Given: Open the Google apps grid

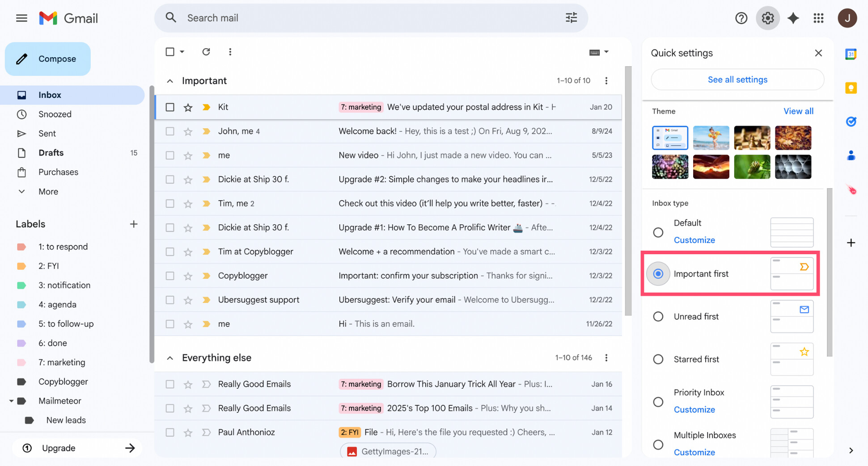Looking at the screenshot, I should pos(818,18).
